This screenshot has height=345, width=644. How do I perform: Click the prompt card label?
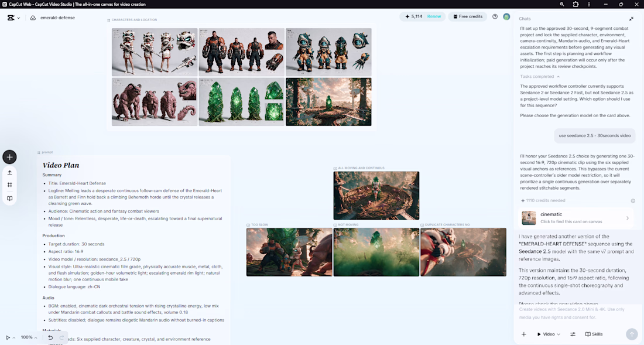click(x=47, y=152)
